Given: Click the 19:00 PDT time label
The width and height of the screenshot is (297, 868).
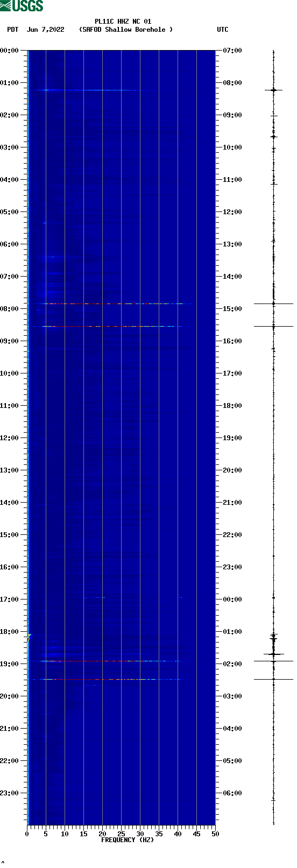Looking at the screenshot, I should [9, 664].
